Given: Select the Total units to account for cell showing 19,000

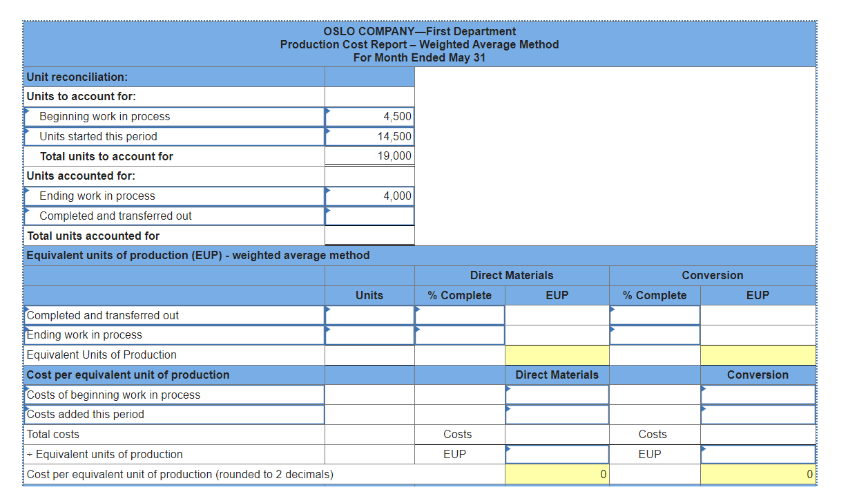Looking at the screenshot, I should [x=369, y=155].
